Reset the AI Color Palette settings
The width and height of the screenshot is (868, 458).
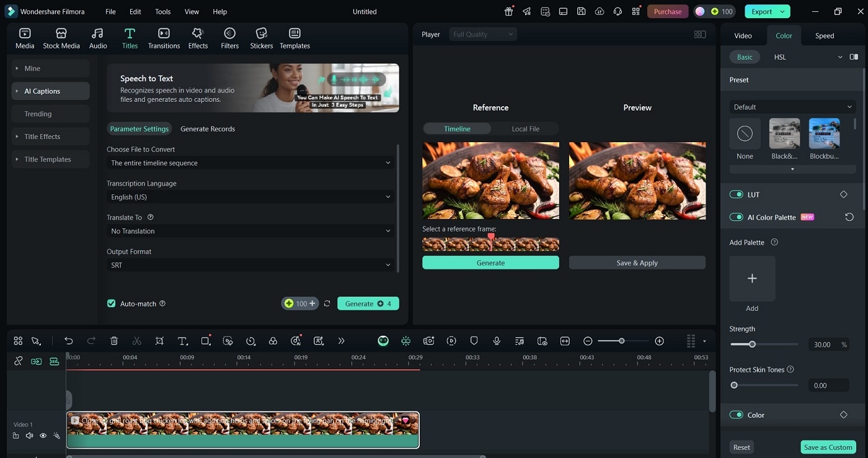(849, 217)
